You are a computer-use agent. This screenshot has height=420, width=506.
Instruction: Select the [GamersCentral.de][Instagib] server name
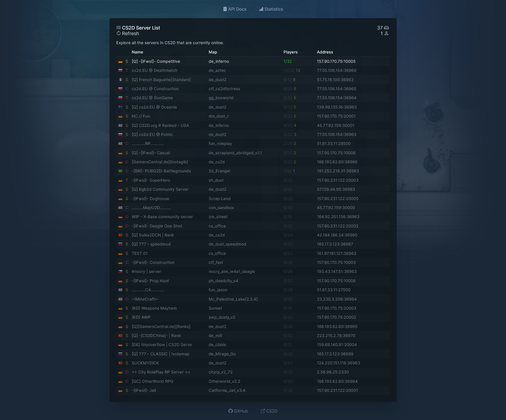(160, 162)
